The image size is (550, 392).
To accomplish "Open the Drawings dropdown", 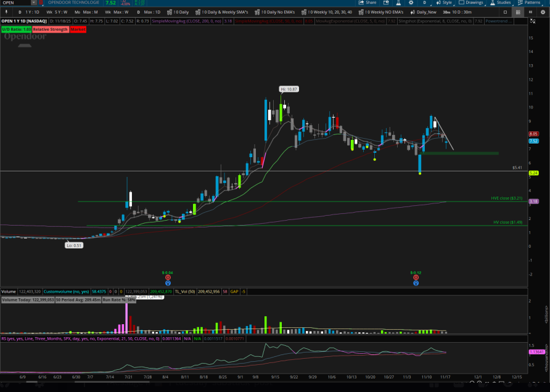I will pyautogui.click(x=471, y=2).
